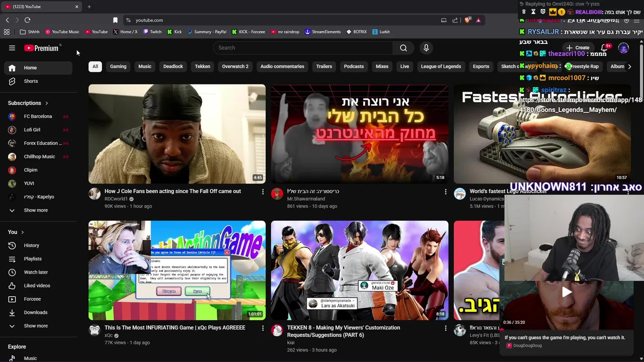The image size is (644, 362).
Task: Open Music under Explore
Action: pyautogui.click(x=38, y=358)
